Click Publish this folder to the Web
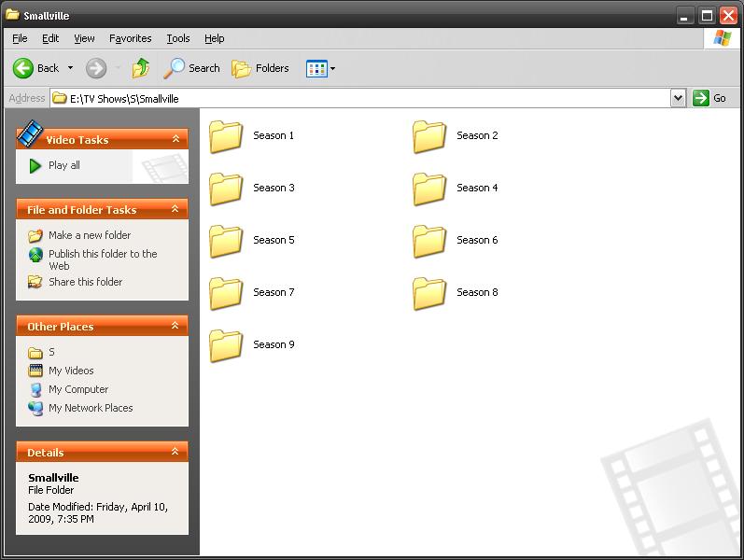The image size is (744, 560). (103, 259)
